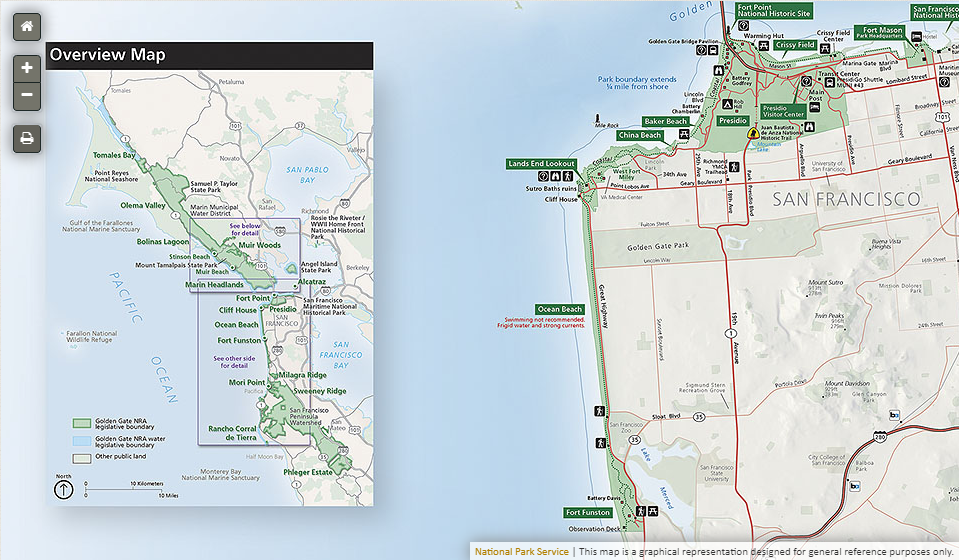Click the BART icon near Balboa Park

coord(854,487)
